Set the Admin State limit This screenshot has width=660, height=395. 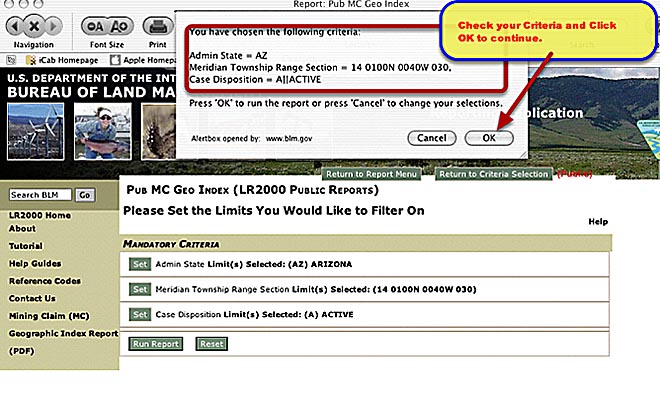click(x=140, y=264)
